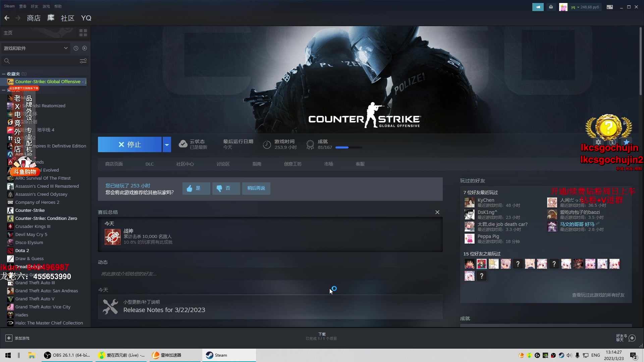Screen dimensions: 644x362
Task: Open the 客服 support tab
Action: pos(360,164)
